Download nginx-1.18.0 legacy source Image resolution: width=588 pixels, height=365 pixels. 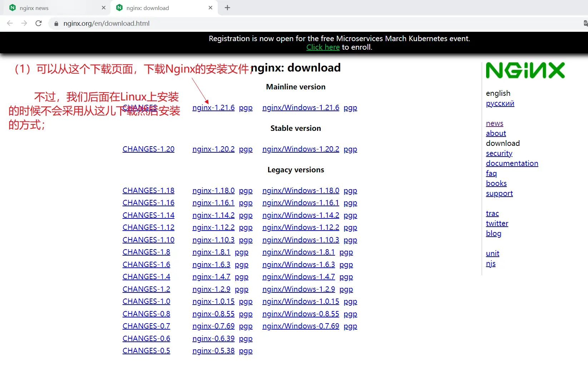click(x=213, y=191)
